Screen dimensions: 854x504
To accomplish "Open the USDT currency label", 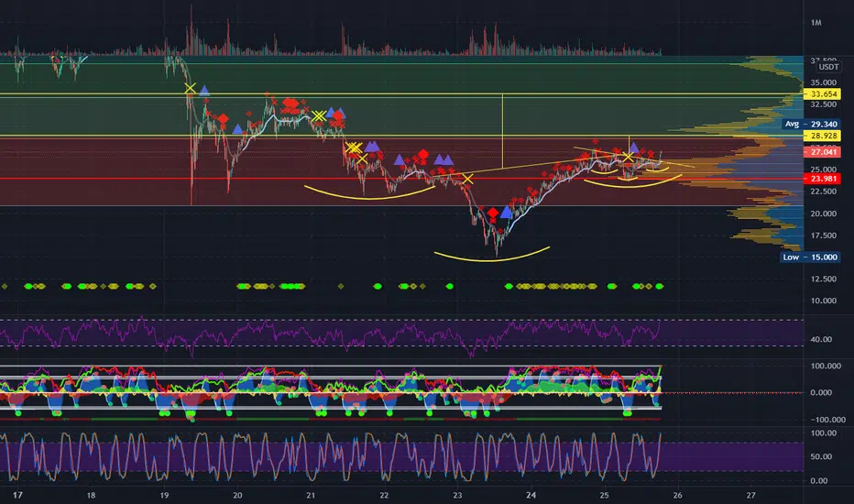I will [828, 67].
